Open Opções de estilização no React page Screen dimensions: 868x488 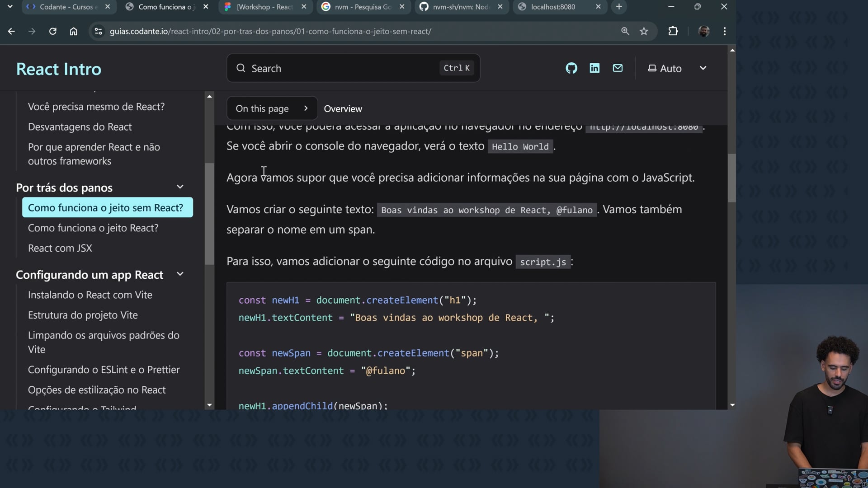(x=97, y=390)
